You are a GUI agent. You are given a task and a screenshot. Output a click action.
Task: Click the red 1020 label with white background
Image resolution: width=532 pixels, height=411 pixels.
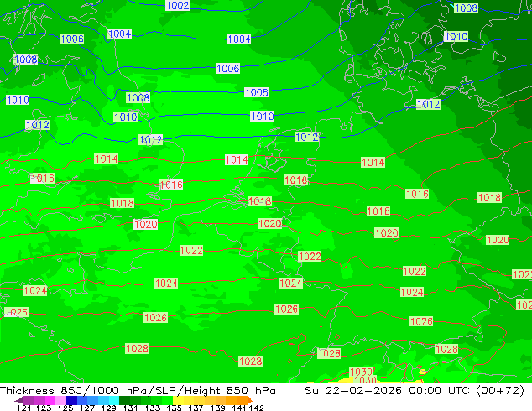coord(145,224)
